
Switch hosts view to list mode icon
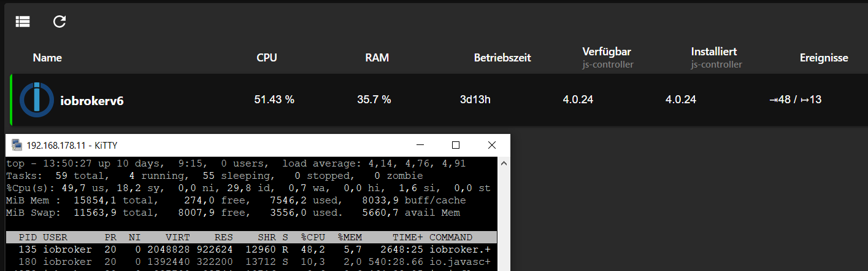click(x=23, y=22)
